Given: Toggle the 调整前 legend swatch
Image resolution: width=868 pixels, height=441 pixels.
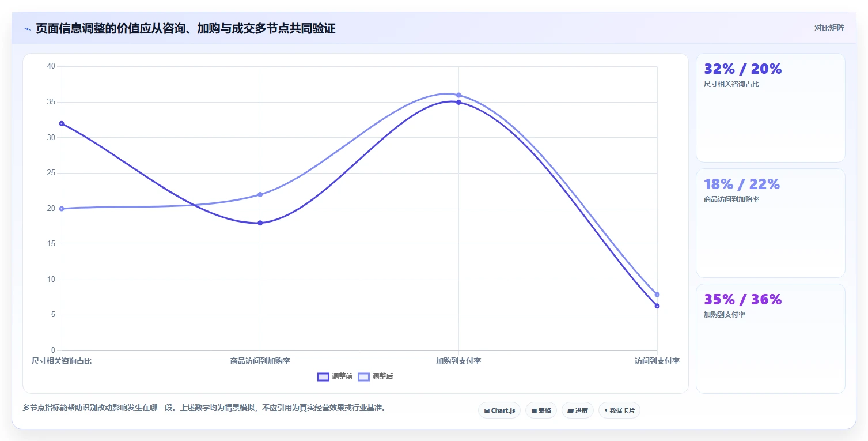Looking at the screenshot, I should click(x=323, y=376).
